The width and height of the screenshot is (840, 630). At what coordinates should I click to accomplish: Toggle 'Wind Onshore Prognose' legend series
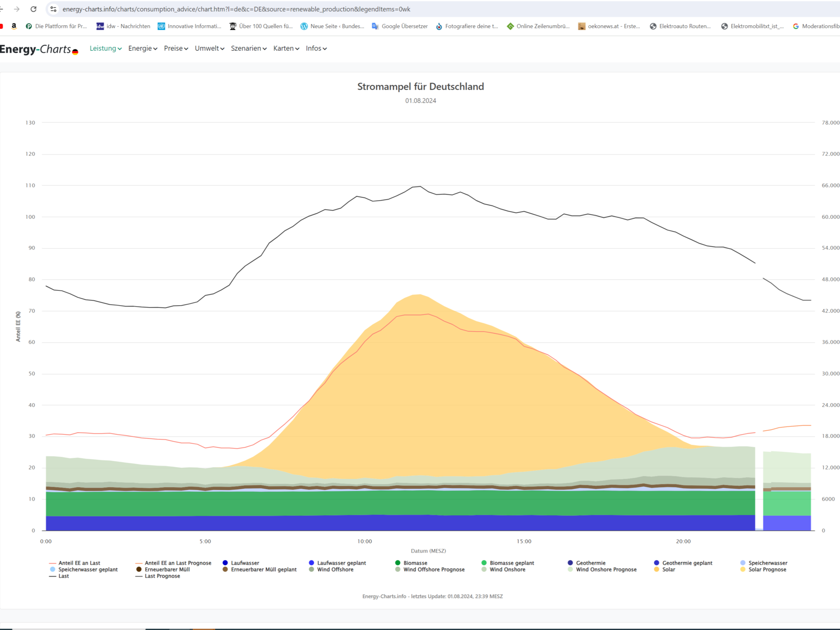click(x=602, y=570)
